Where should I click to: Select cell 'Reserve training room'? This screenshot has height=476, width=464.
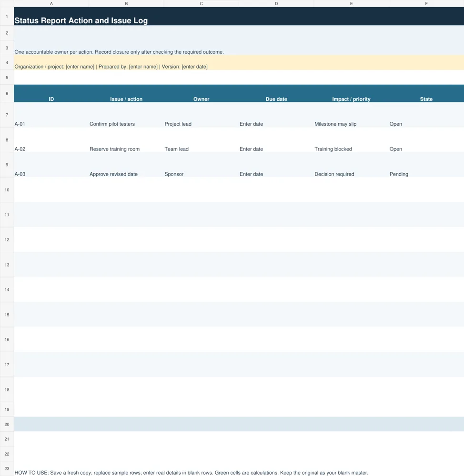(126, 140)
